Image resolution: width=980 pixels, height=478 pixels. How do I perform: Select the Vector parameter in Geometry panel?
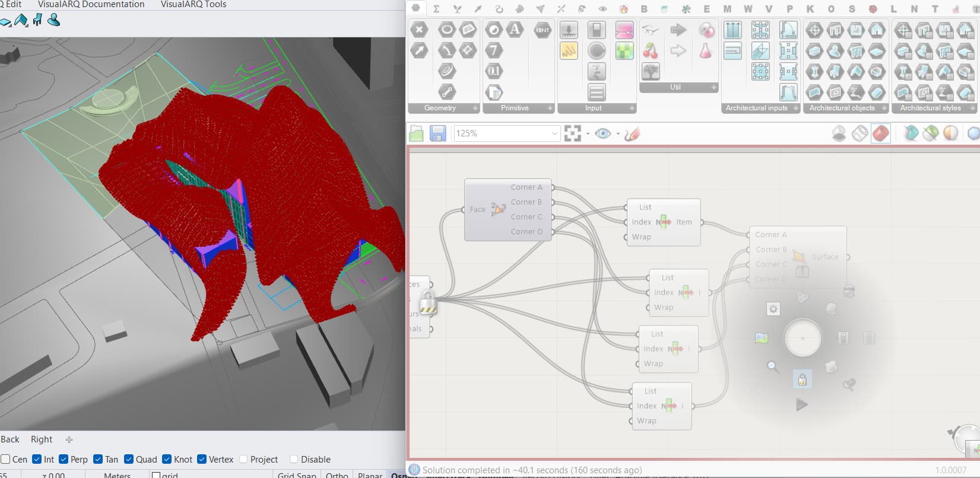click(x=419, y=50)
